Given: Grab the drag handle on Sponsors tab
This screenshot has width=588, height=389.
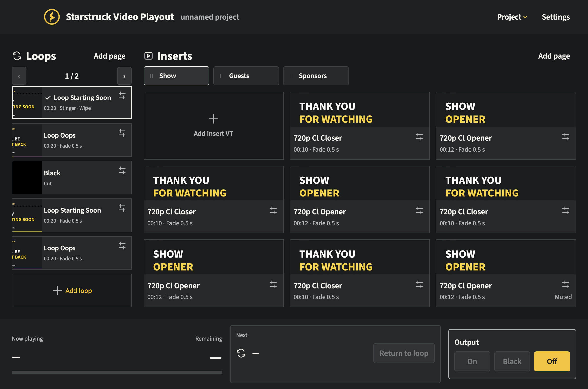Looking at the screenshot, I should coord(291,76).
